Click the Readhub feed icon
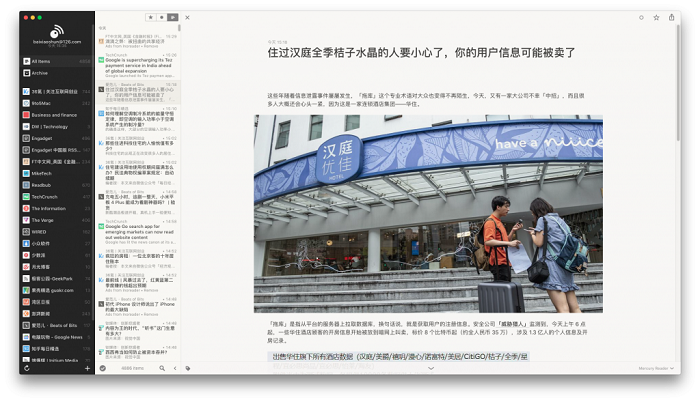Viewport: 700px width, 402px height. click(26, 185)
